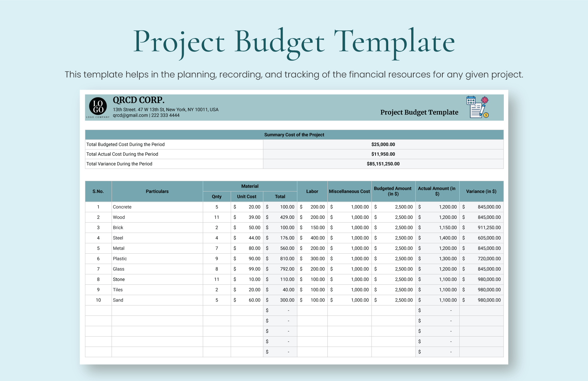Screen dimensions: 588x381
Task: Select the Brick variance value 911,250.00
Action: coord(489,228)
